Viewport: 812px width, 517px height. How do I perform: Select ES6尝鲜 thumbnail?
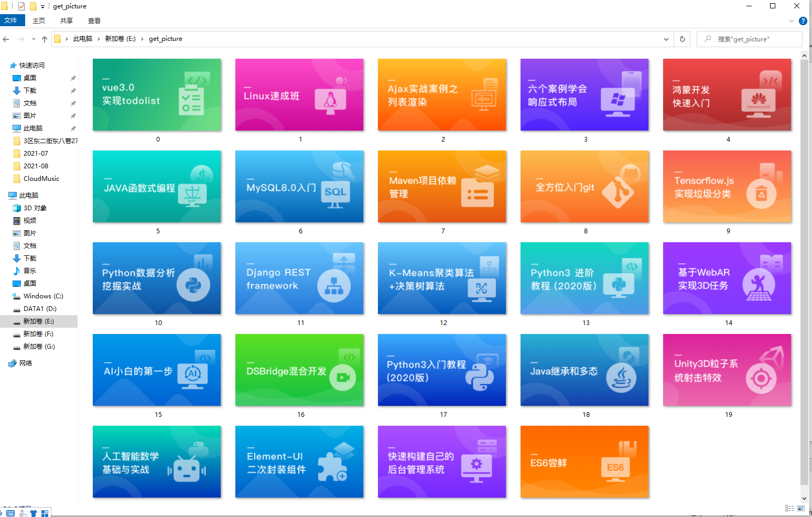tap(584, 462)
